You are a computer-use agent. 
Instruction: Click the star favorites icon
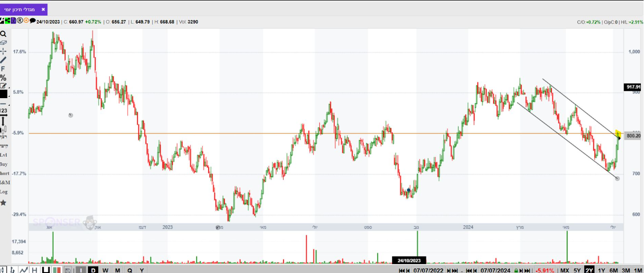coord(3,203)
